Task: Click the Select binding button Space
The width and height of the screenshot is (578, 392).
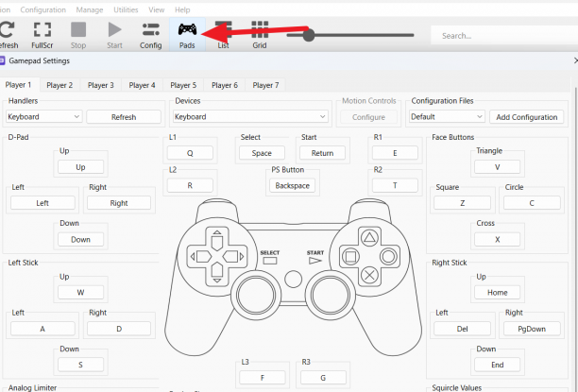Action: pos(262,153)
